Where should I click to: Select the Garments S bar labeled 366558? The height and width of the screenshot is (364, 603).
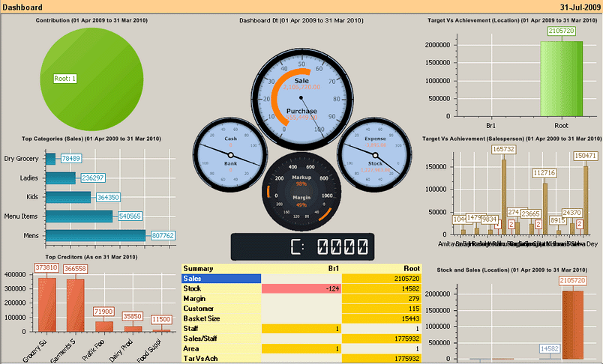(75, 305)
